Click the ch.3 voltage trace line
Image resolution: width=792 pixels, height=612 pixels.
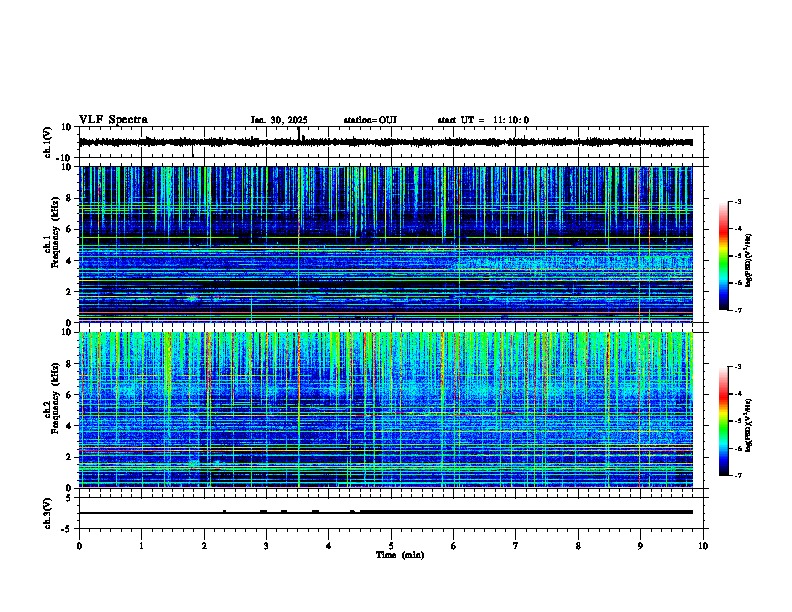click(386, 512)
